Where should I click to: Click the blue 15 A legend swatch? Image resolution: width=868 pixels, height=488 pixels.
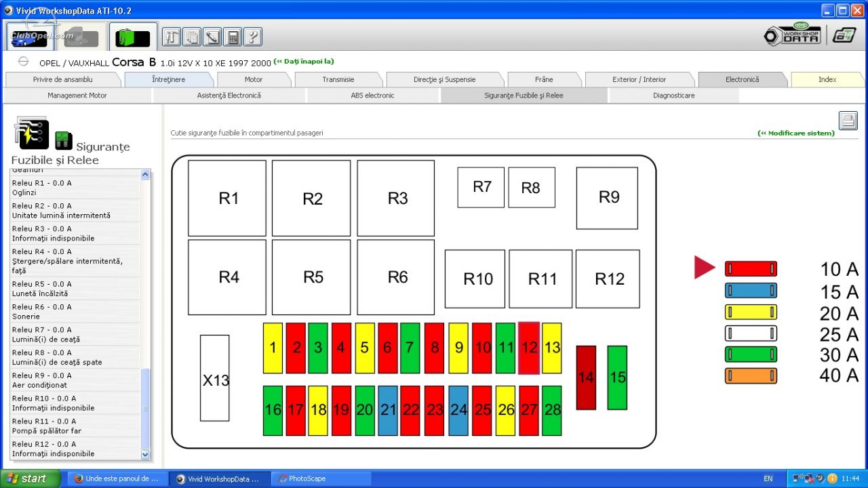click(x=751, y=291)
